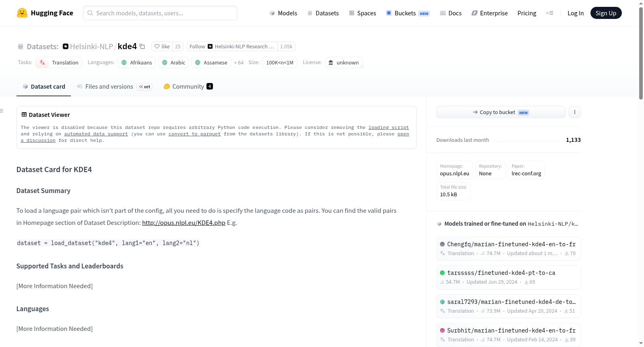This screenshot has height=347, width=644.
Task: Open saral7293 marian-finetuned-kde4-de model
Action: [508, 306]
